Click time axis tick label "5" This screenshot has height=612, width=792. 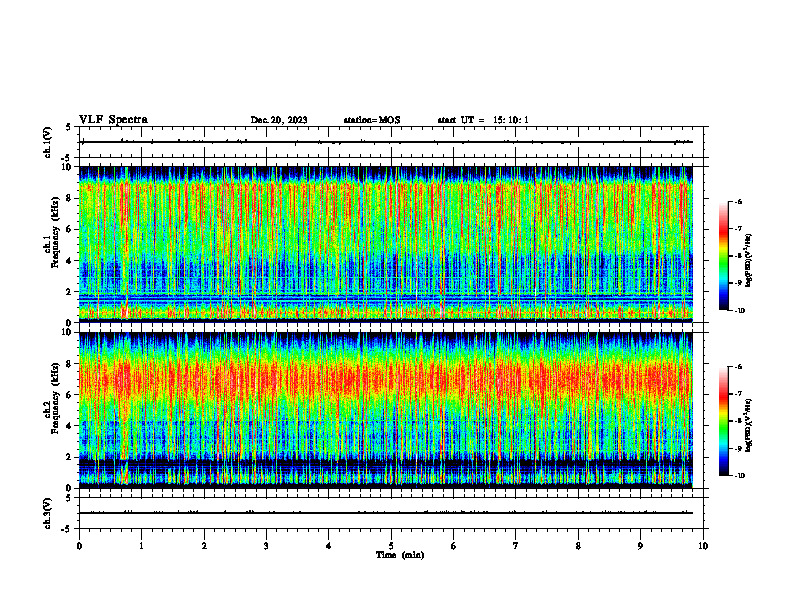pos(391,546)
